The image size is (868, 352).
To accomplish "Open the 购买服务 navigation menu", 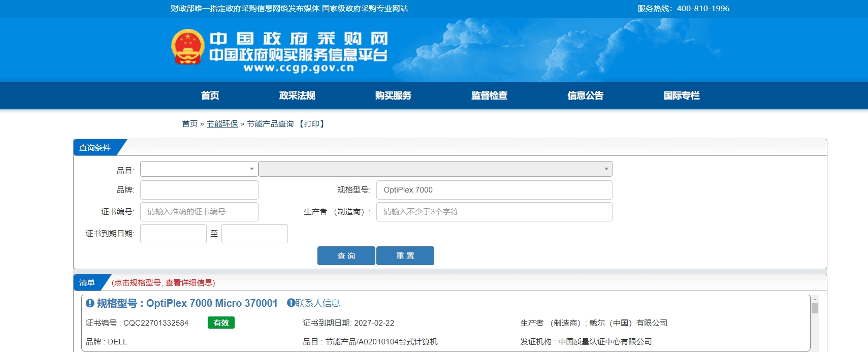I will click(393, 95).
